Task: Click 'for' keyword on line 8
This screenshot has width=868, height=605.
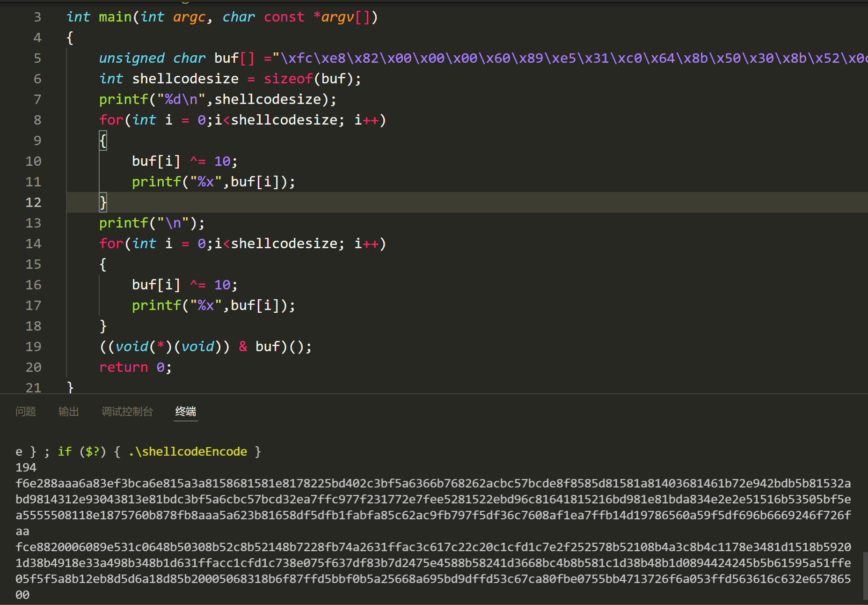Action: pos(111,120)
